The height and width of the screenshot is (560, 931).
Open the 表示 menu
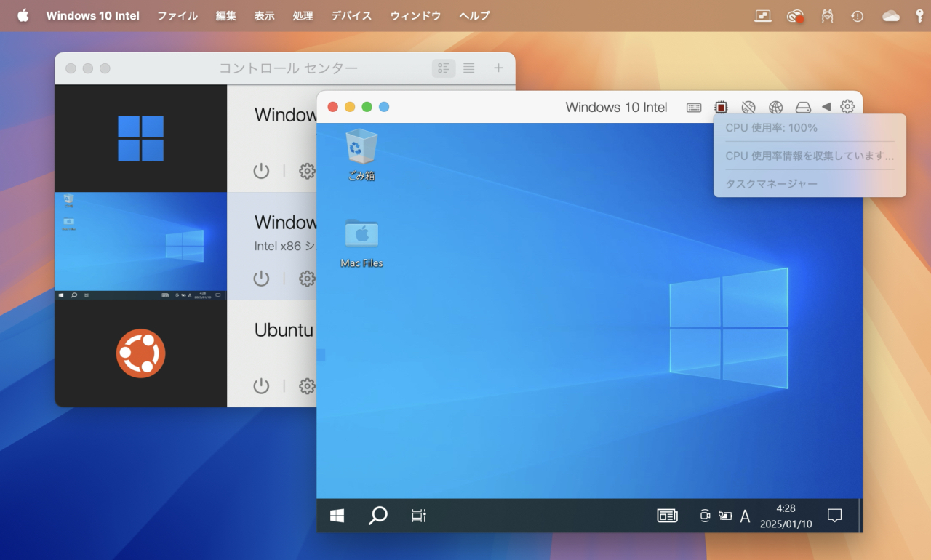265,15
